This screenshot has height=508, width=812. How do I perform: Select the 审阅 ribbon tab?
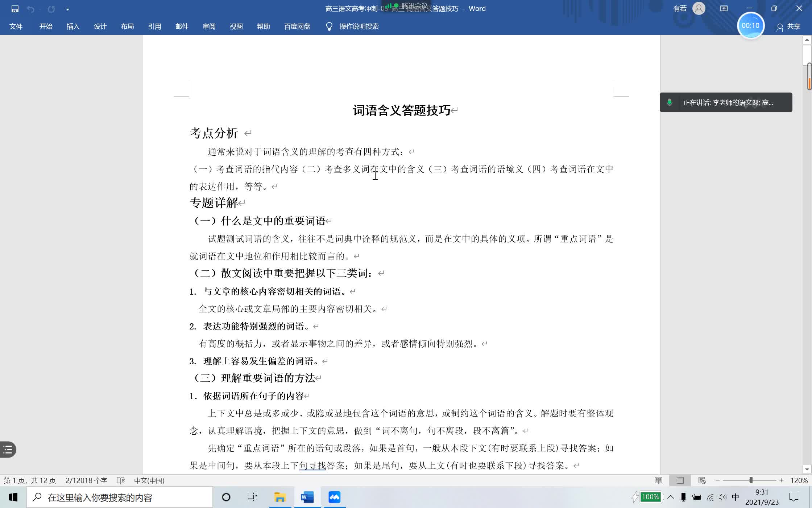[x=209, y=26]
